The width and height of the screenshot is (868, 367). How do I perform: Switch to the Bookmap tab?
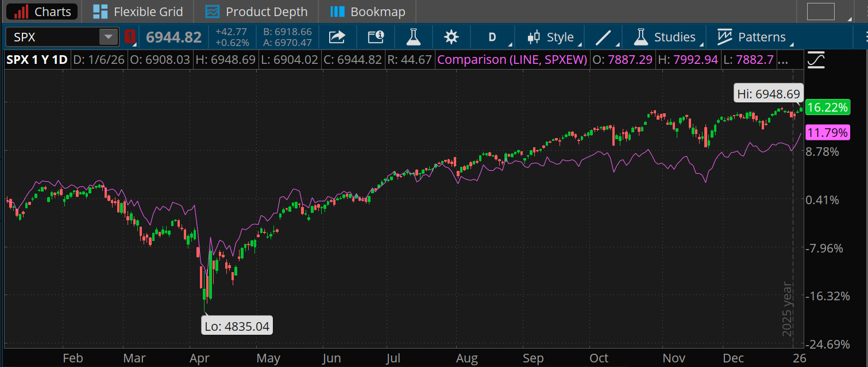click(368, 11)
